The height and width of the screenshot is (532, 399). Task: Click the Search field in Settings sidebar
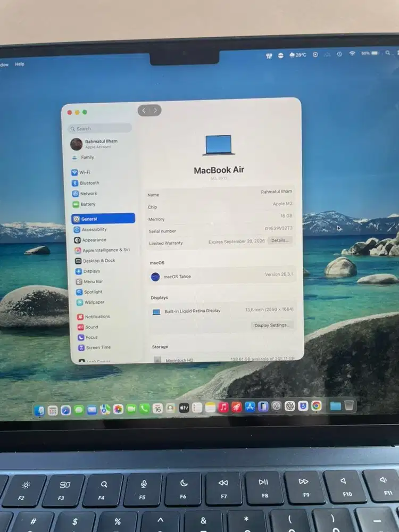100,128
